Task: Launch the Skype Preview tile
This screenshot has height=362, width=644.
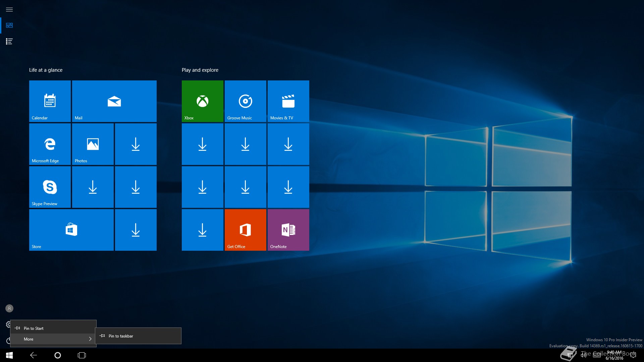Action: (x=50, y=187)
